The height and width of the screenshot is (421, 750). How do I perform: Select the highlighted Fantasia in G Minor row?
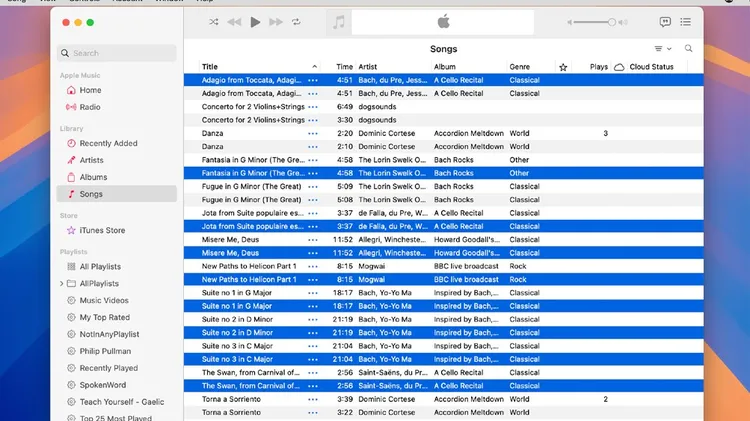pos(443,173)
